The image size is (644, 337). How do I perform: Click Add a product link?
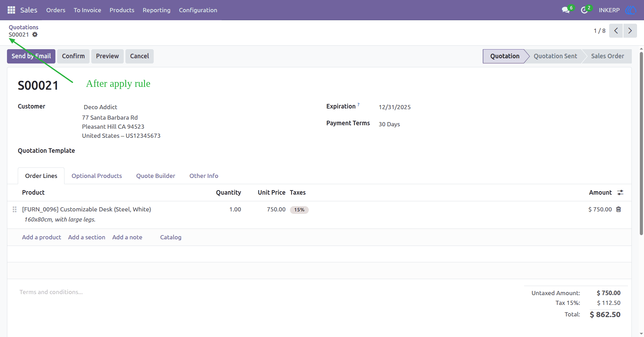pos(41,237)
